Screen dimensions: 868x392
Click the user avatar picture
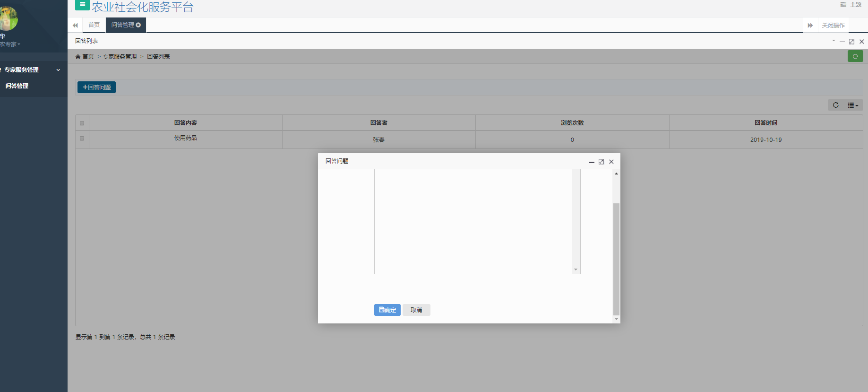pyautogui.click(x=8, y=19)
